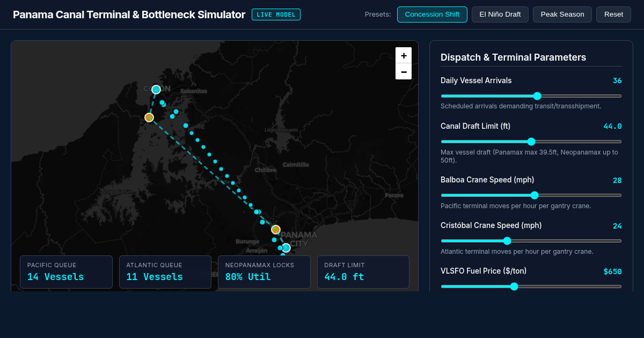Image resolution: width=644 pixels, height=338 pixels.
Task: Click the Canal Draft Limit value 44.0
Action: point(612,127)
